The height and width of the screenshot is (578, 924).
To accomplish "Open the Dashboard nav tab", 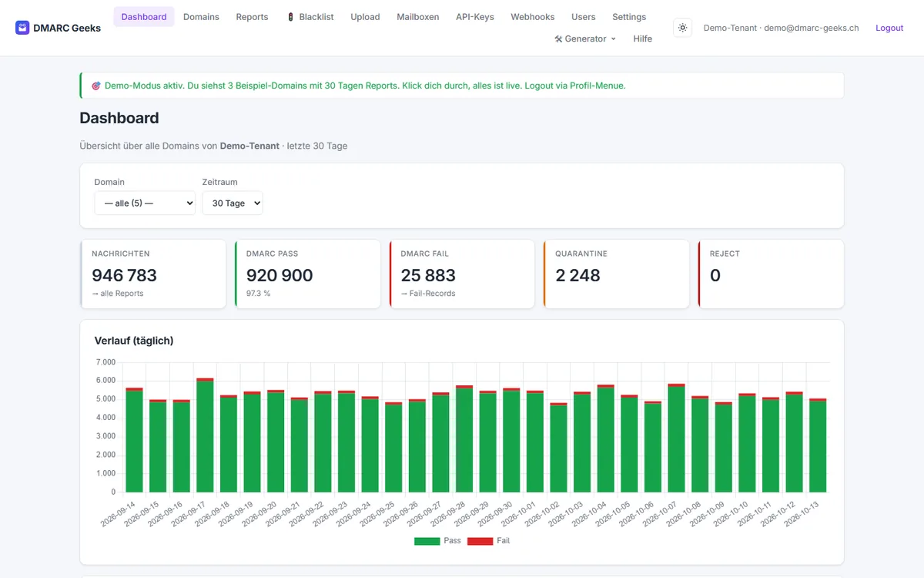I will [144, 17].
